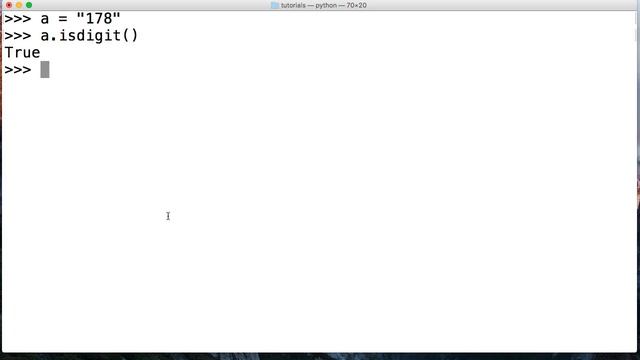Click the folder icon in the title bar
This screenshot has height=360, width=640.
275,5
